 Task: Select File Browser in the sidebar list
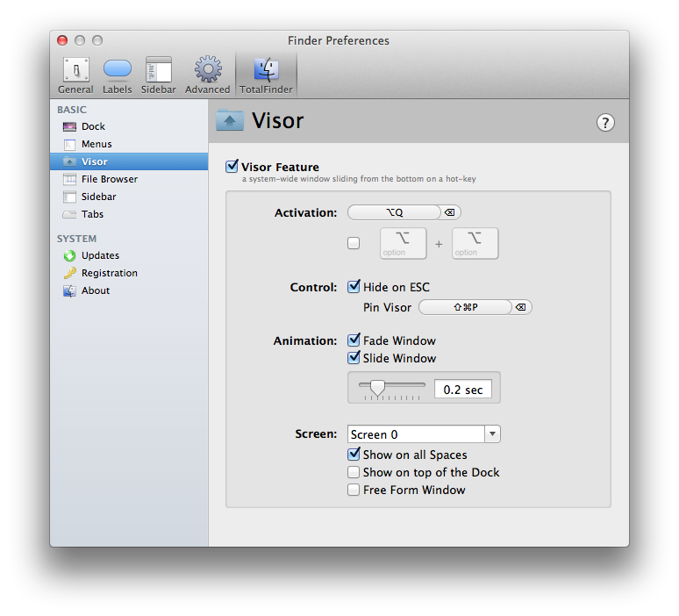(x=129, y=179)
